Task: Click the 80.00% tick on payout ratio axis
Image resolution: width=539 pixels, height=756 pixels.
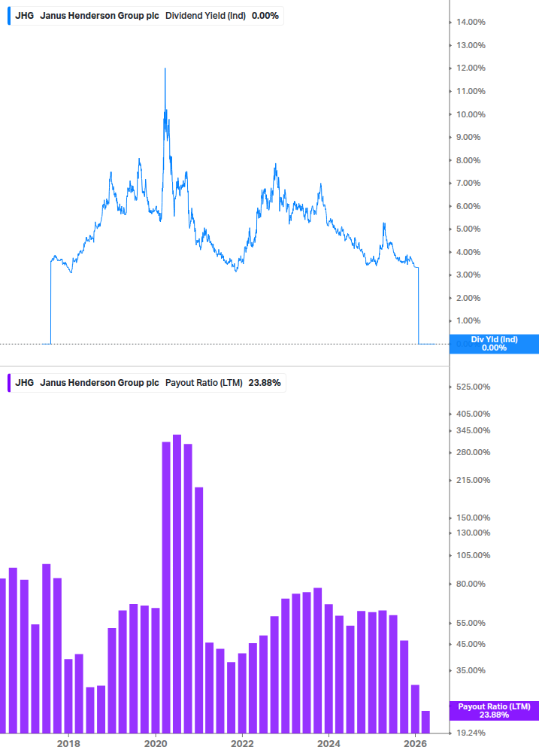Action: pos(471,584)
